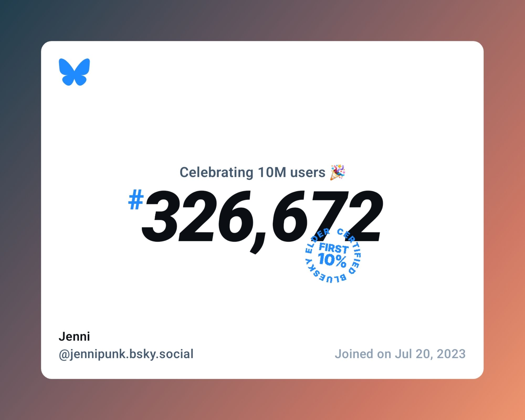The height and width of the screenshot is (420, 525).
Task: Click the 'Celebrating 10M users' text
Action: tap(262, 171)
